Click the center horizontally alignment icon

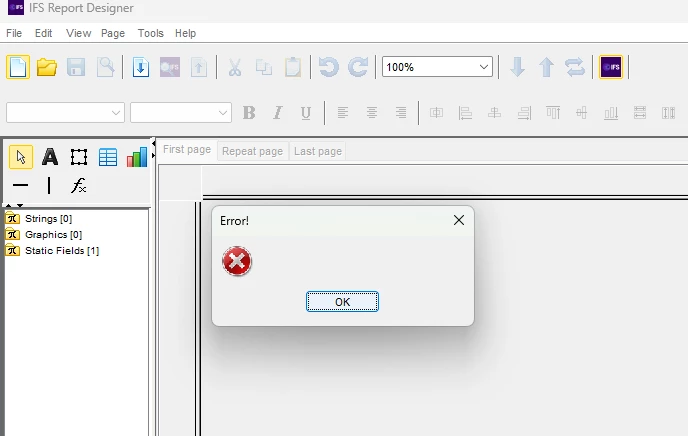coord(436,113)
